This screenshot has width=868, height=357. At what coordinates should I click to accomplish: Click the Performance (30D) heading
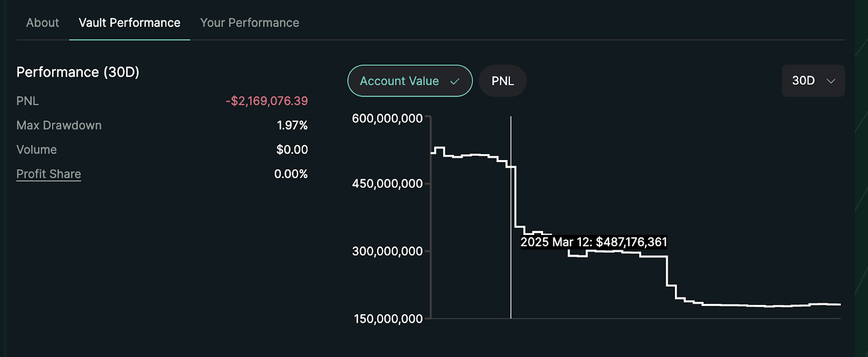coord(78,72)
